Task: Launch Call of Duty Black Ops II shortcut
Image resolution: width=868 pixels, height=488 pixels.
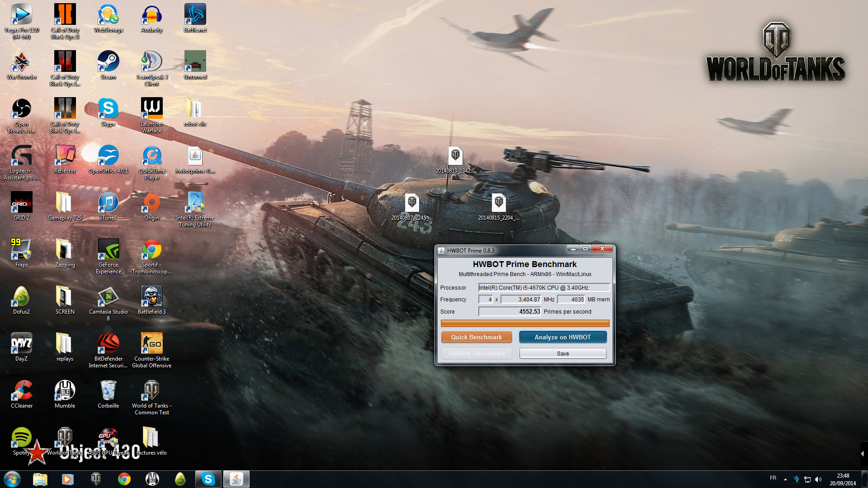Action: 65,21
